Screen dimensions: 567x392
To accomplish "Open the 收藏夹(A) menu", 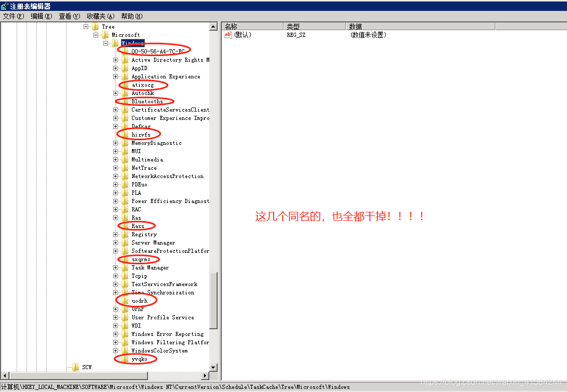I will [x=101, y=16].
